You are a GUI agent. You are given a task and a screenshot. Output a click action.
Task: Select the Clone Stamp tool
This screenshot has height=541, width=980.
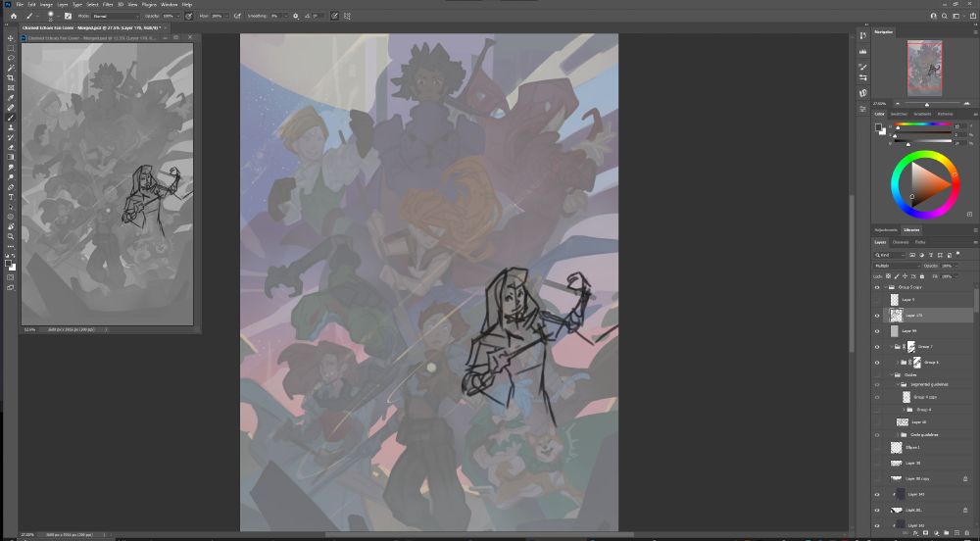pyautogui.click(x=11, y=127)
